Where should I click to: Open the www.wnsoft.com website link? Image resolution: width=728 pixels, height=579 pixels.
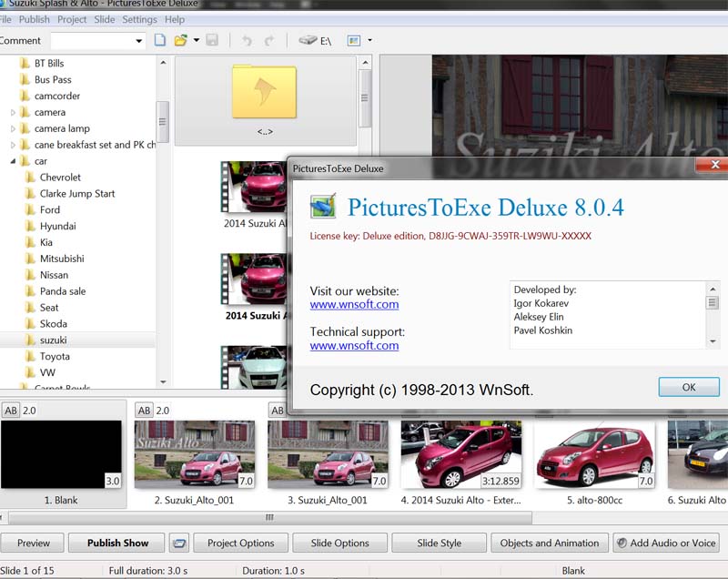354,305
